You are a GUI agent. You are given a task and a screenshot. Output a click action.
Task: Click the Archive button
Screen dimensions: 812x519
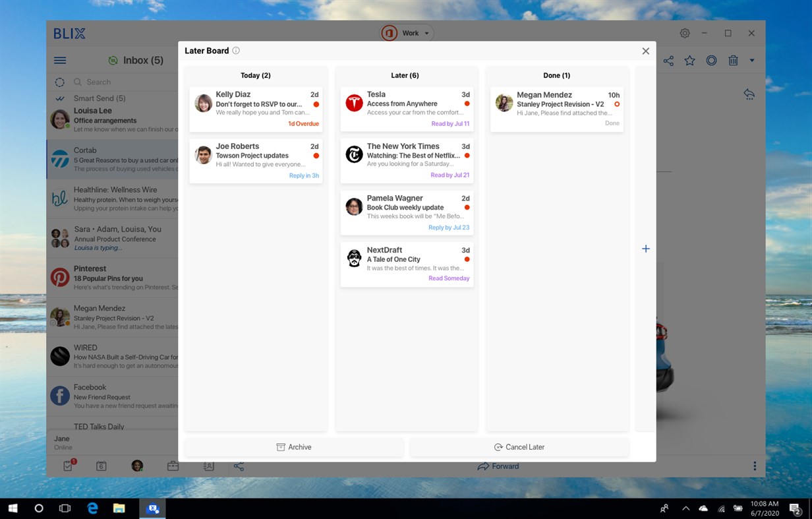[x=294, y=446]
